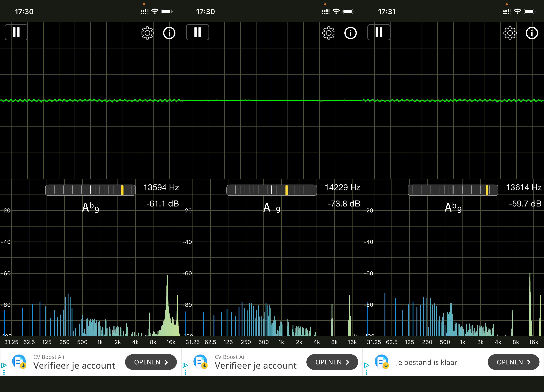Tap ad options dots in first screen
The width and height of the screenshot is (544, 392).
[x=4, y=372]
